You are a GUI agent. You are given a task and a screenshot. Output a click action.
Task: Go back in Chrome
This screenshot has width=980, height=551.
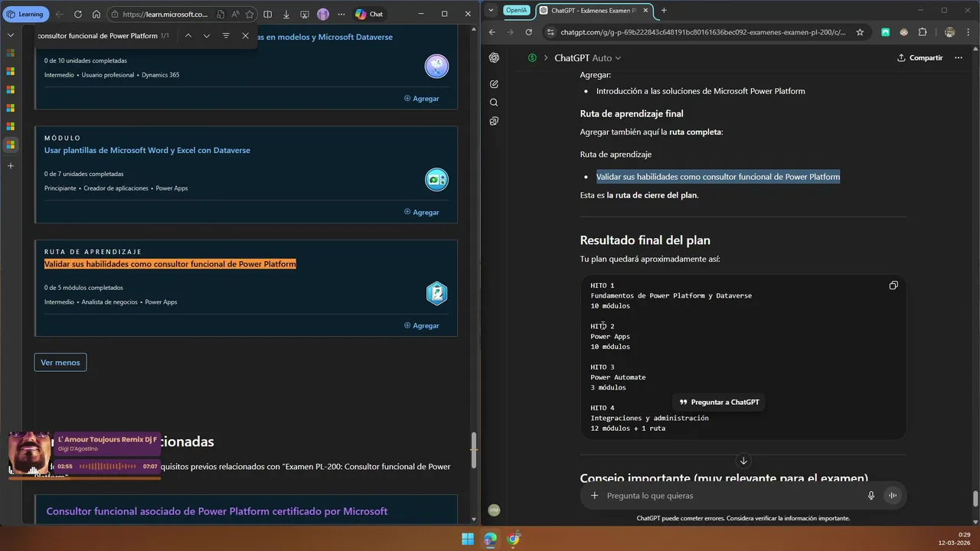coord(492,32)
